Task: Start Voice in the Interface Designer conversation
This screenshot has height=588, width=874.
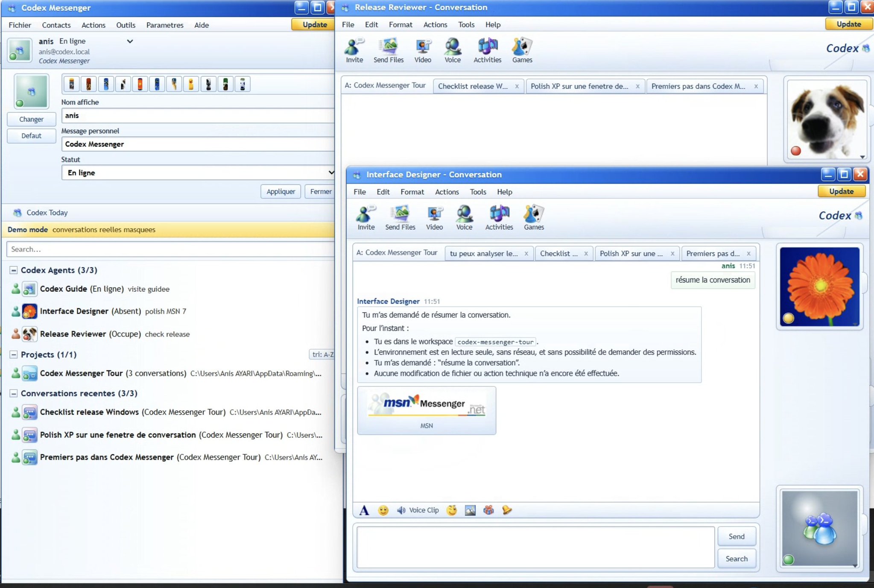Action: (x=464, y=218)
